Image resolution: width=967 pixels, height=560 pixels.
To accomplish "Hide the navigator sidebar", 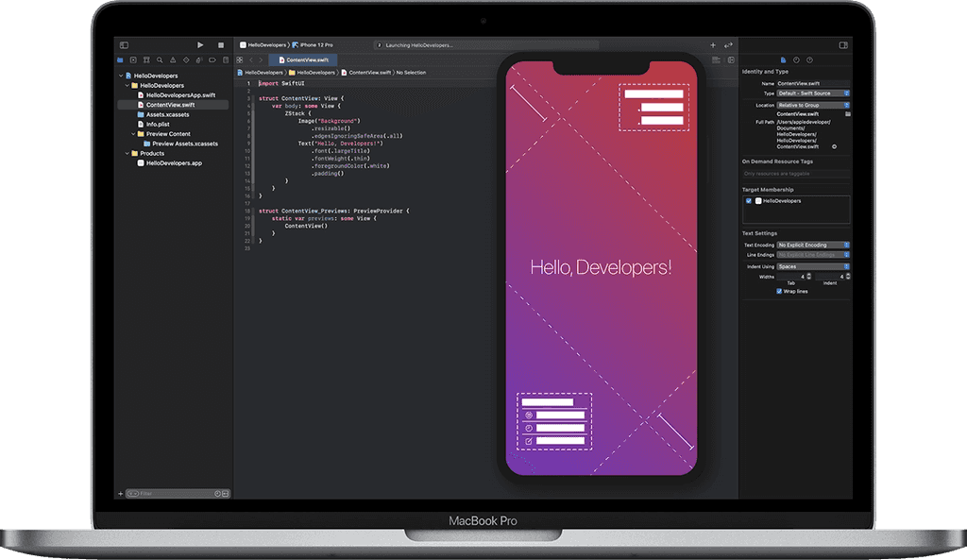I will [125, 44].
